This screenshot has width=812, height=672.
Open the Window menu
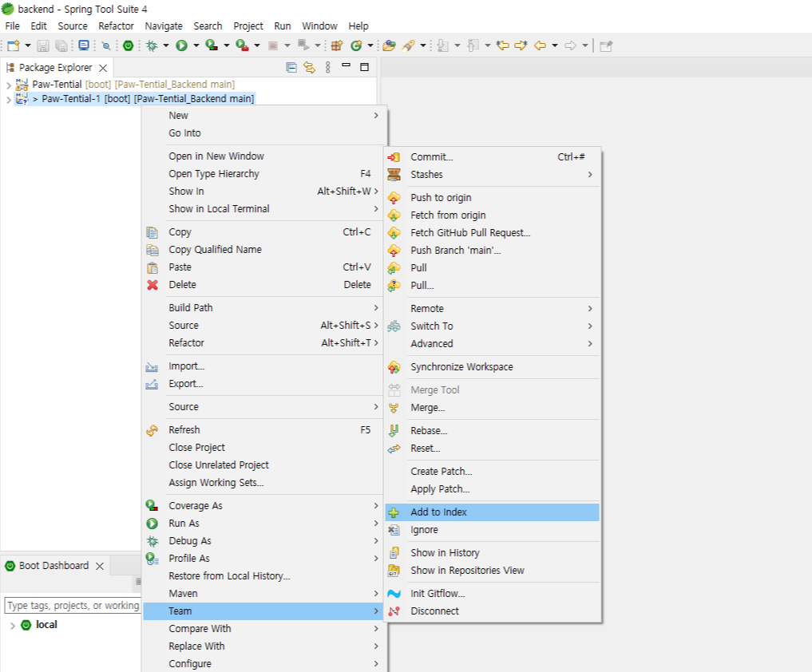click(319, 26)
